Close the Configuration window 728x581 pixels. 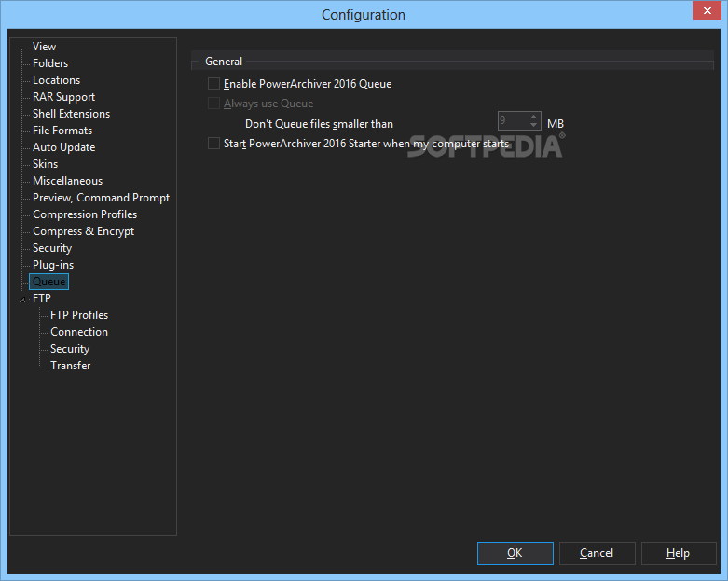707,10
